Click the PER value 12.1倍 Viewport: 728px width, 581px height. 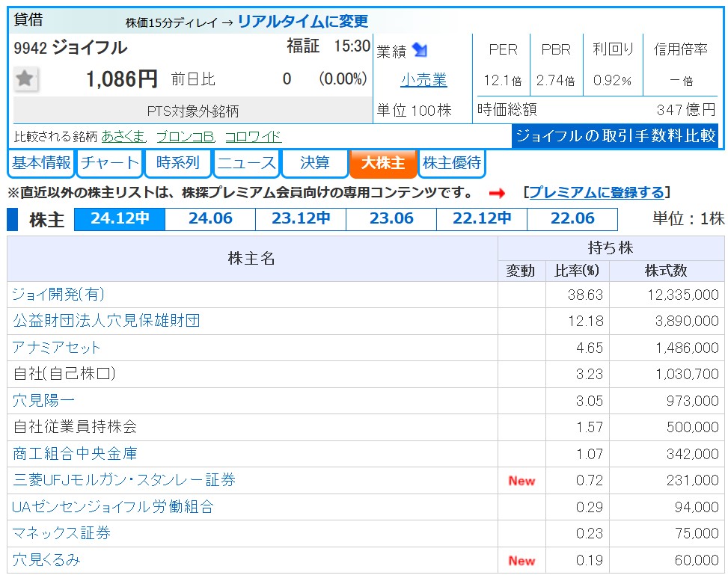(502, 81)
